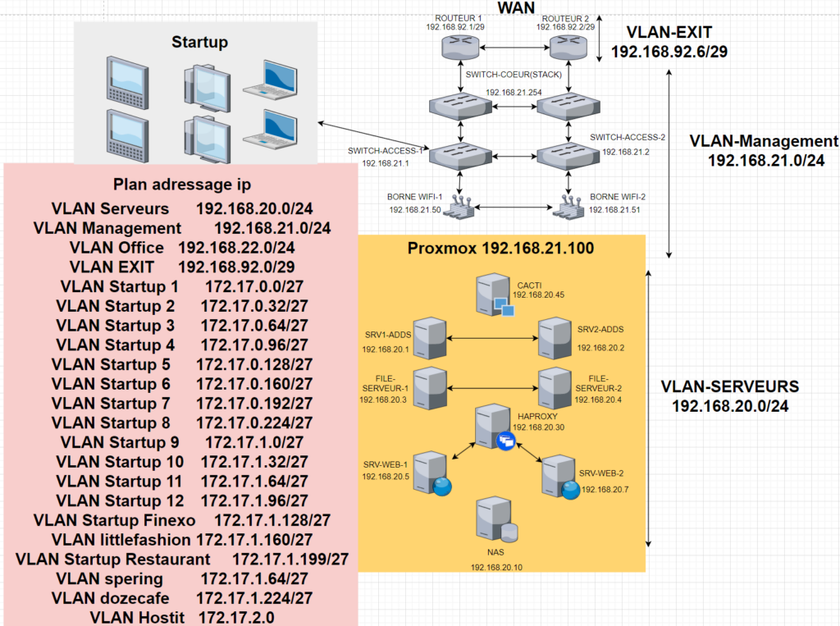The image size is (840, 626).
Task: Select the Proxmox 192.168.21.100 title text
Action: tap(500, 249)
